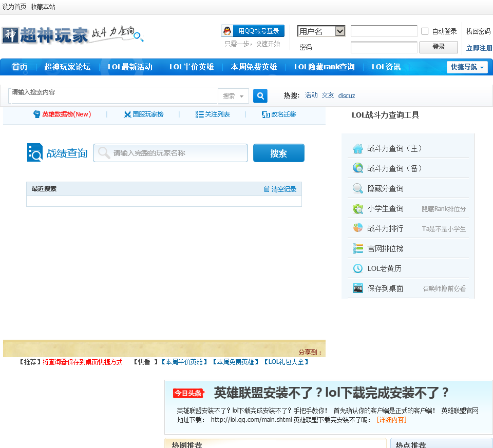Click the magnifier icon beside 隐藏分查询
The width and height of the screenshot is (493, 448).
coord(358,188)
